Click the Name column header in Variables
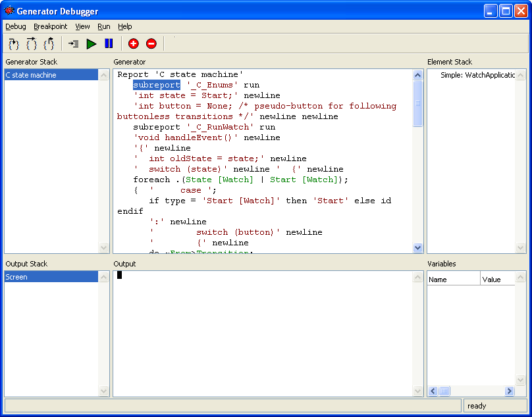Image resolution: width=532 pixels, height=417 pixels. click(x=453, y=280)
